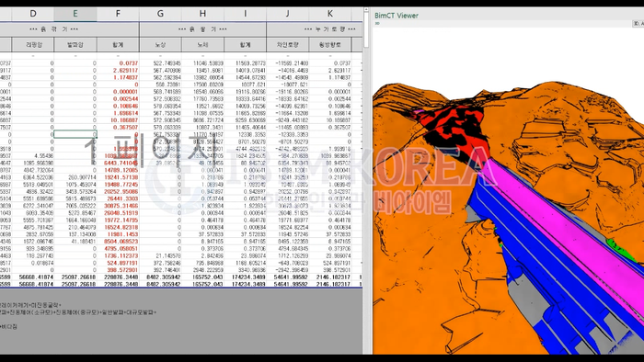
Task: Click the BimCT Viewer panel title
Action: click(x=396, y=16)
